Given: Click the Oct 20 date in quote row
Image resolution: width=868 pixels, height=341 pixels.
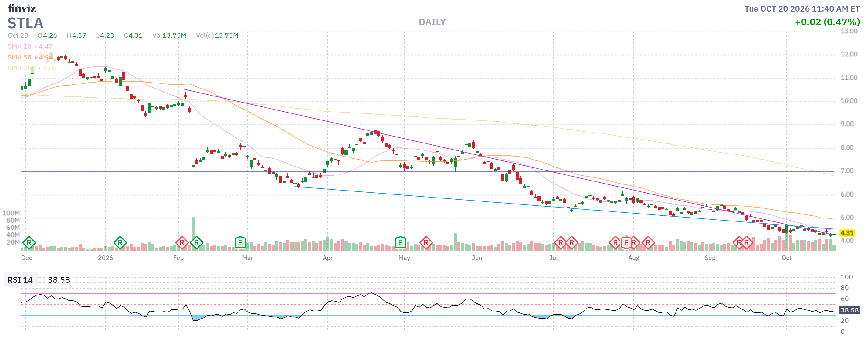Looking at the screenshot, I should [x=18, y=35].
